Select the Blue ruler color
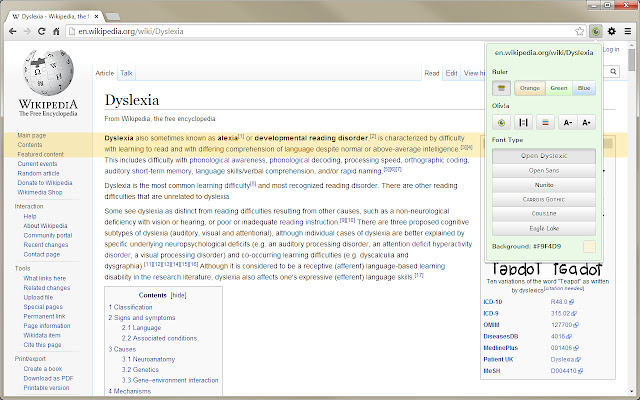Image resolution: width=640 pixels, height=400 pixels. [x=584, y=88]
